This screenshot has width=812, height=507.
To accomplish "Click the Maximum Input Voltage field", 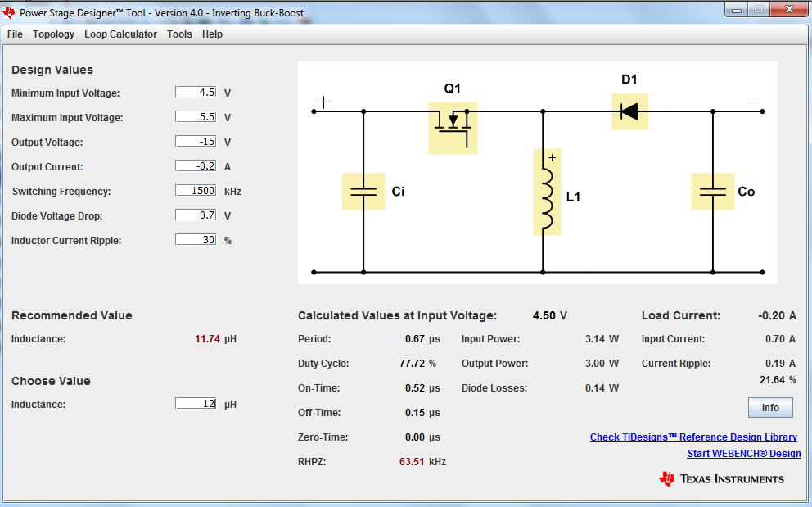I will tap(196, 116).
